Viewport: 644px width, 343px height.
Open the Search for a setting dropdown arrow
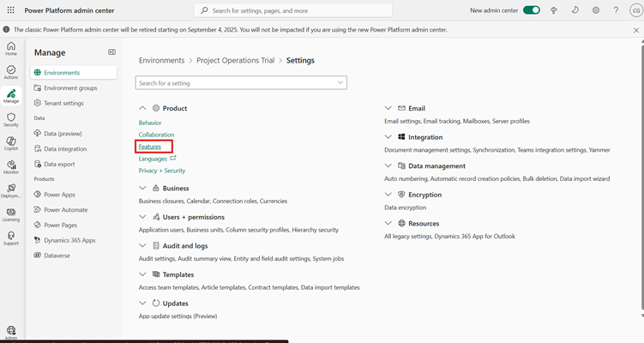point(340,82)
